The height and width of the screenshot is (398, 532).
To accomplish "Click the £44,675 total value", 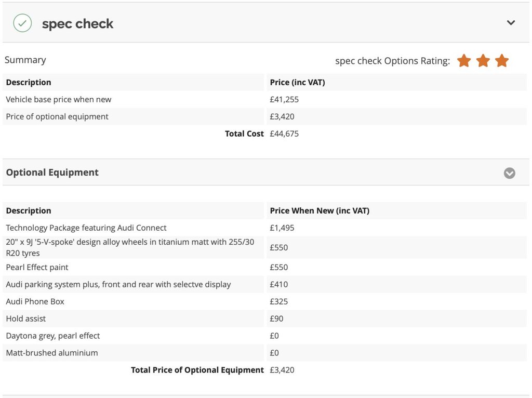I will tap(284, 134).
